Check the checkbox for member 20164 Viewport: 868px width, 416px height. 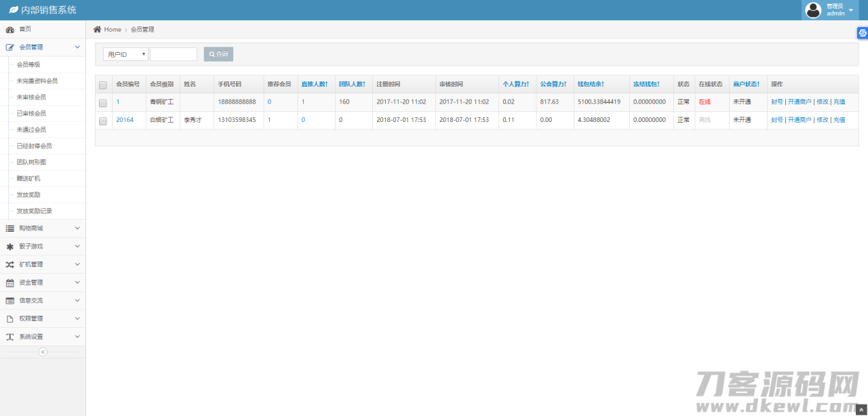[x=103, y=121]
